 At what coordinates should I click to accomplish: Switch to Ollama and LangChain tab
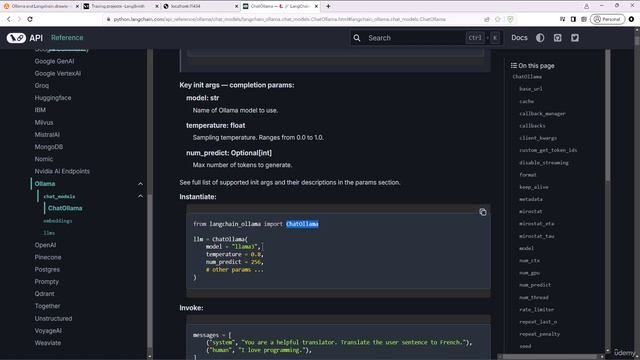[x=40, y=6]
